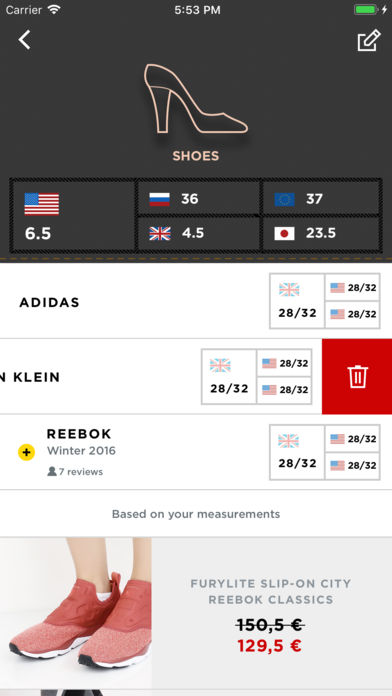Tap the back arrow icon
The width and height of the screenshot is (392, 696).
click(x=24, y=40)
